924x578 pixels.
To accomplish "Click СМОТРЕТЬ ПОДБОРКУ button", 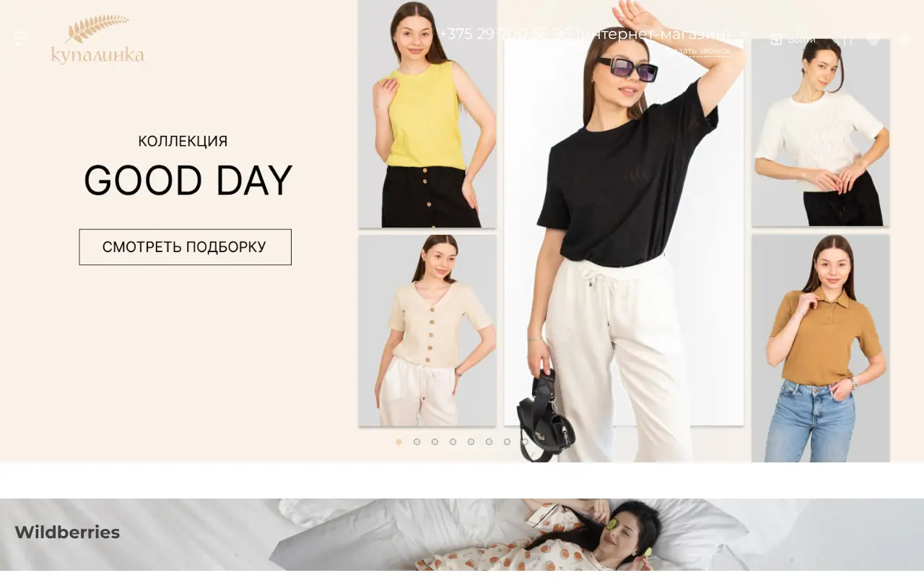I will coord(185,247).
